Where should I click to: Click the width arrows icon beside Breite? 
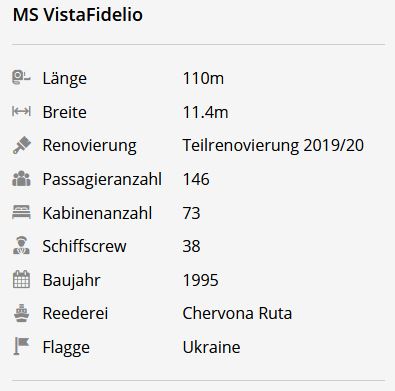(21, 111)
